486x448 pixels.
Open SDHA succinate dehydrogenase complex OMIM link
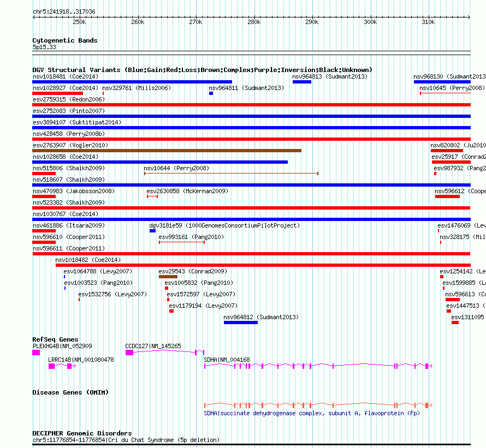(x=312, y=413)
